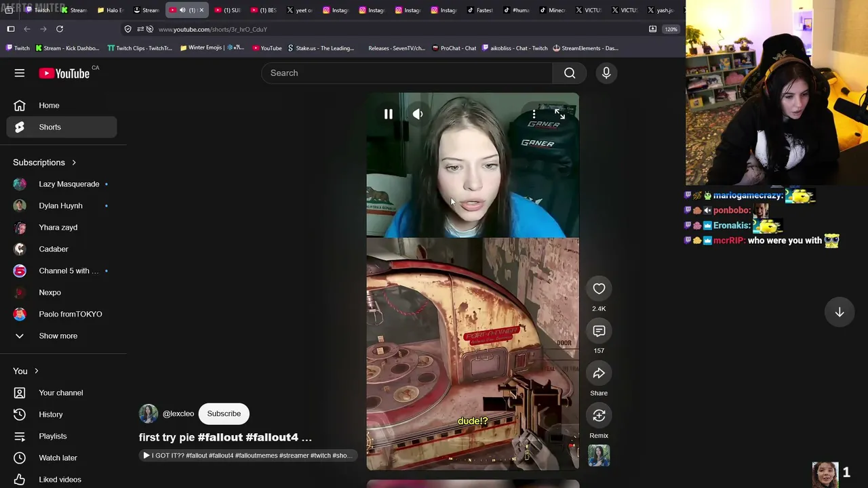Open the comments showing 157
The height and width of the screenshot is (488, 868).
point(599,331)
